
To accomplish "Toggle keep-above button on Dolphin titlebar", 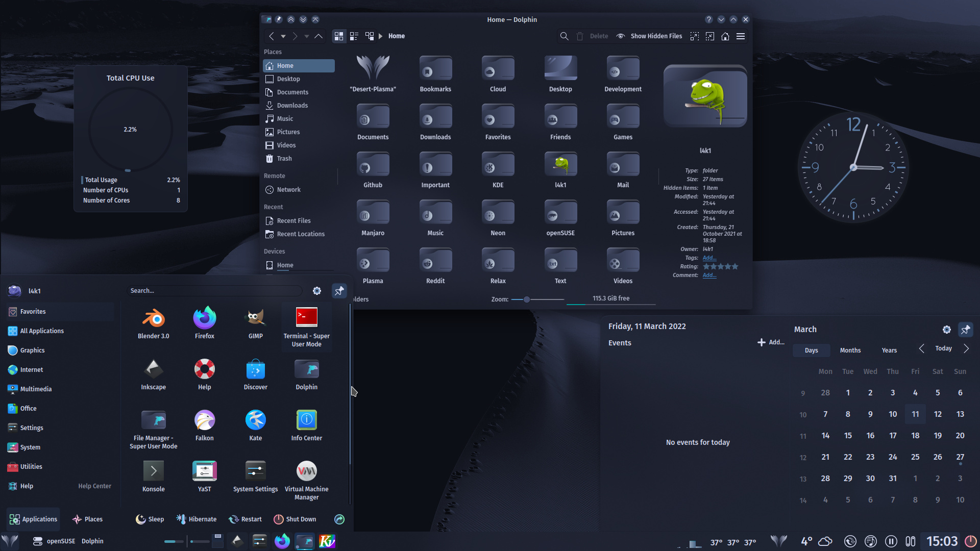I will (x=291, y=19).
